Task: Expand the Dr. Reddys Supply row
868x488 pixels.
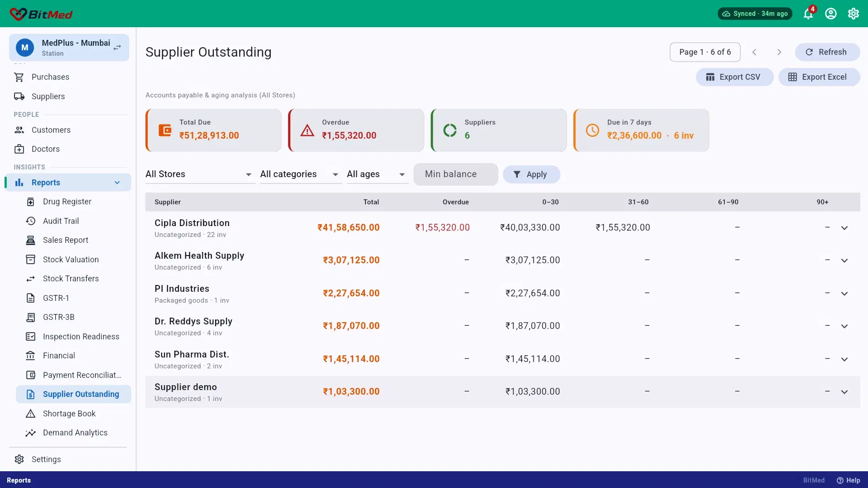Action: click(x=844, y=326)
